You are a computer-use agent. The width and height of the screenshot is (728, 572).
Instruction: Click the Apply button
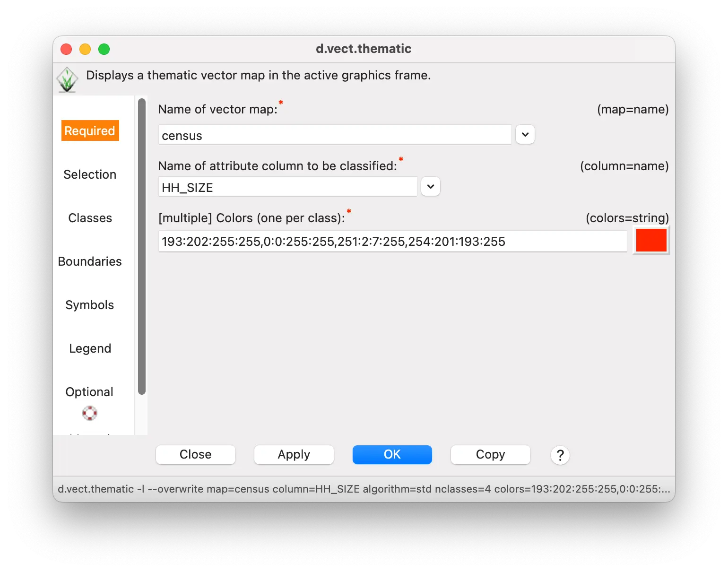pos(294,455)
